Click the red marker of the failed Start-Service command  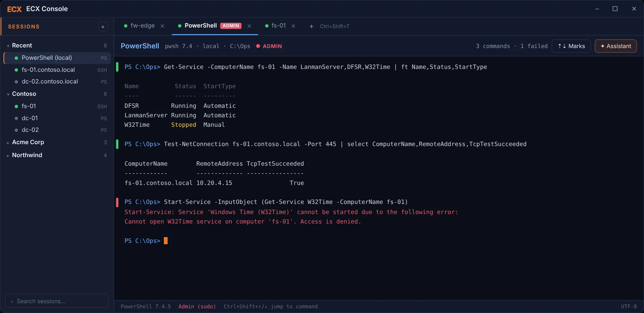pyautogui.click(x=117, y=202)
